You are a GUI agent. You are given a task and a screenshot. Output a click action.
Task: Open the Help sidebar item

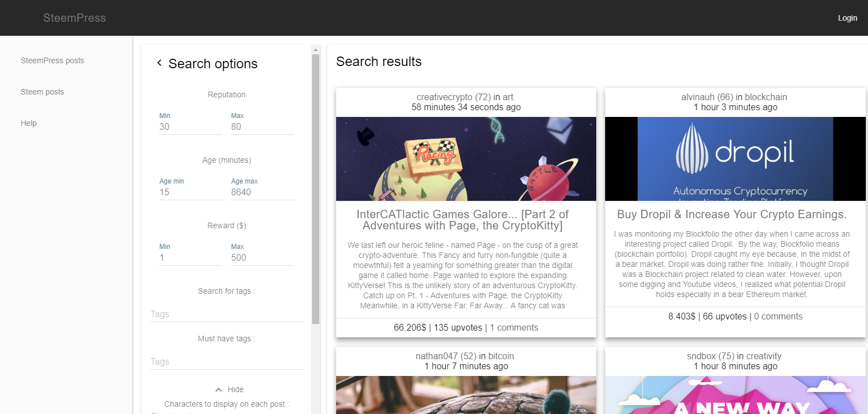(29, 123)
